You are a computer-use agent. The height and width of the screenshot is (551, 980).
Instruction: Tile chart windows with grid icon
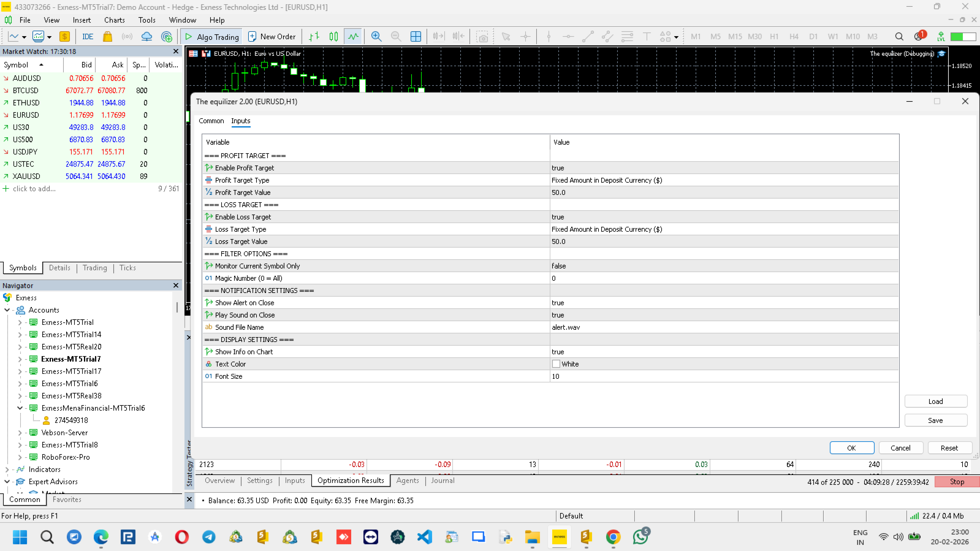[416, 37]
